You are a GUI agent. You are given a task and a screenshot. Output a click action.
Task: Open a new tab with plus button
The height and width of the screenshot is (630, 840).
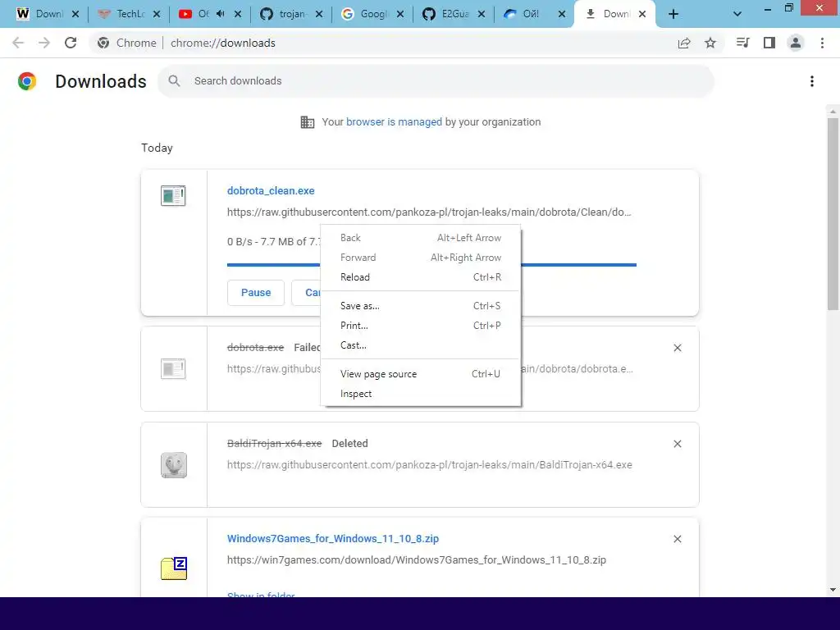(x=673, y=14)
